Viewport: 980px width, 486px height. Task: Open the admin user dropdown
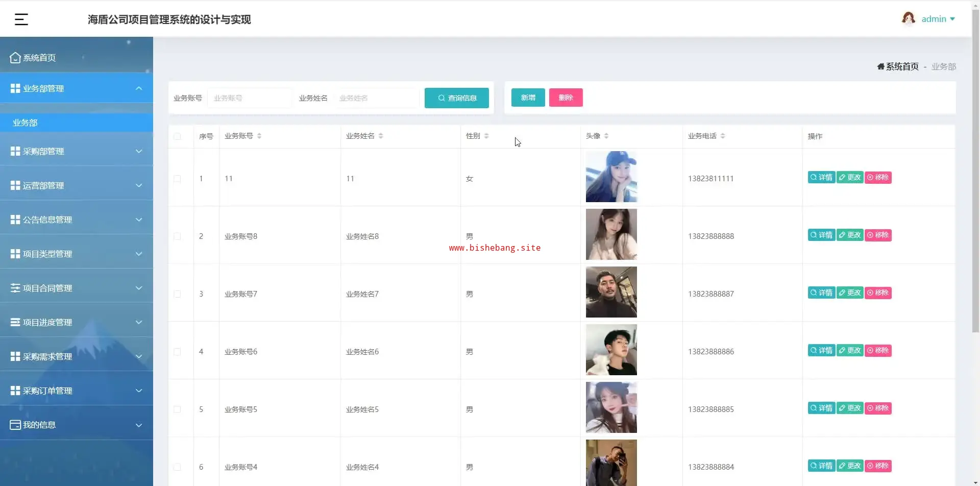pyautogui.click(x=938, y=19)
